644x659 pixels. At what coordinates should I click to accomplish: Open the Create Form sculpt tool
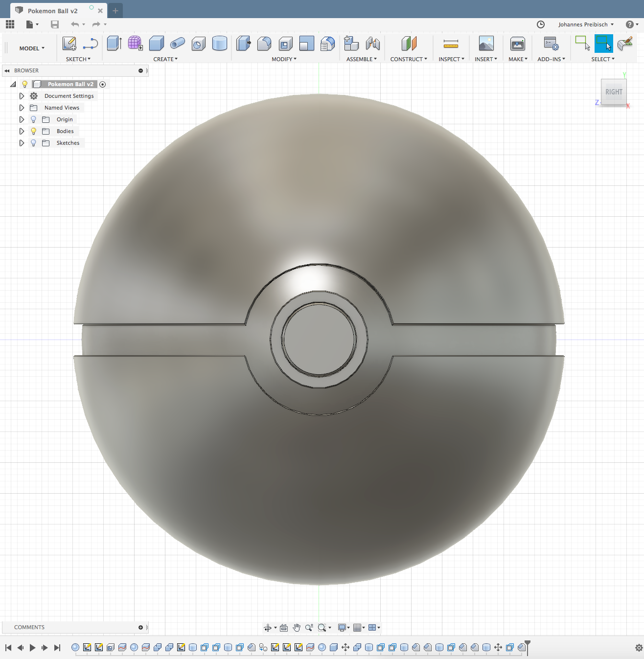(x=135, y=44)
